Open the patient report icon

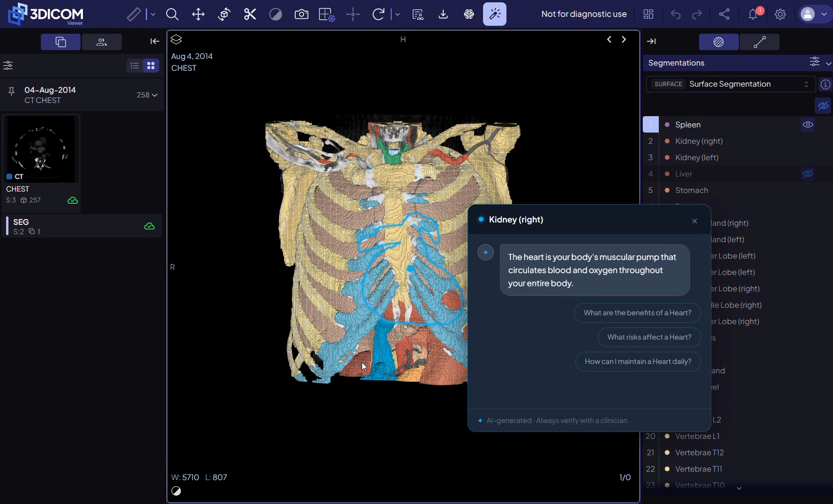click(x=418, y=15)
